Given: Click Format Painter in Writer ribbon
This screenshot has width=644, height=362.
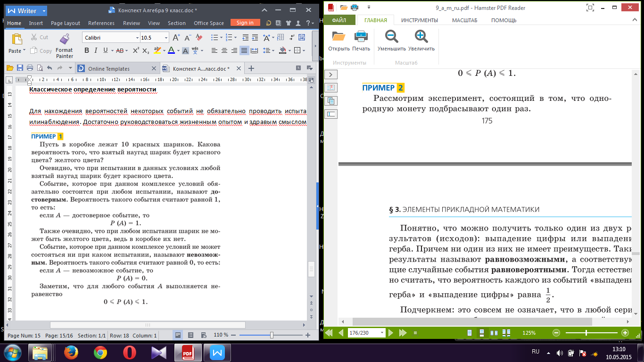Looking at the screenshot, I should click(64, 46).
